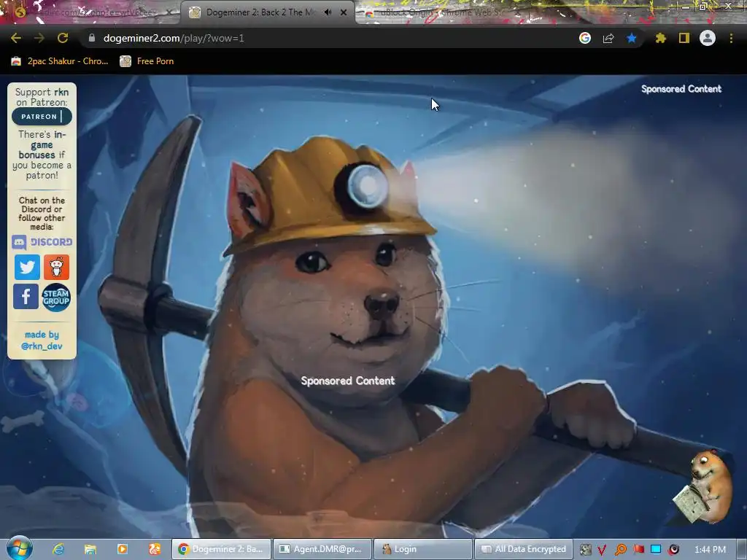Mute the Dogeminer 2 tab speaker icon
This screenshot has height=560, width=747.
[x=328, y=12]
